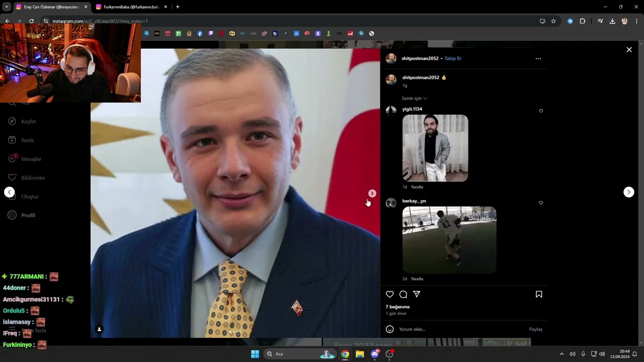Viewport: 644px width, 362px height.
Task: Open Chrome three-dot menu
Action: point(636,21)
